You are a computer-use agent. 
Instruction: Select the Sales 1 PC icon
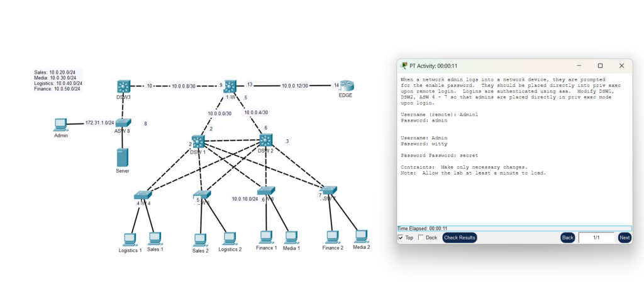pyautogui.click(x=155, y=239)
